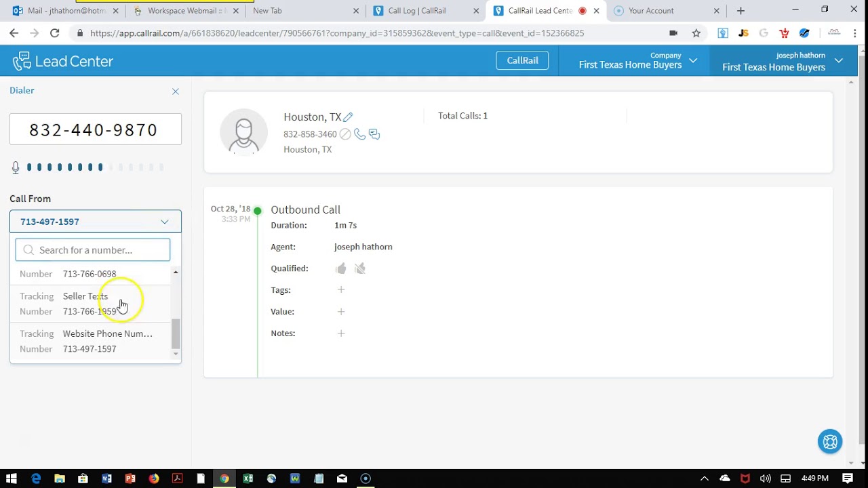The width and height of the screenshot is (868, 488).
Task: Close the CallRail Lead Center tab
Action: (x=596, y=11)
